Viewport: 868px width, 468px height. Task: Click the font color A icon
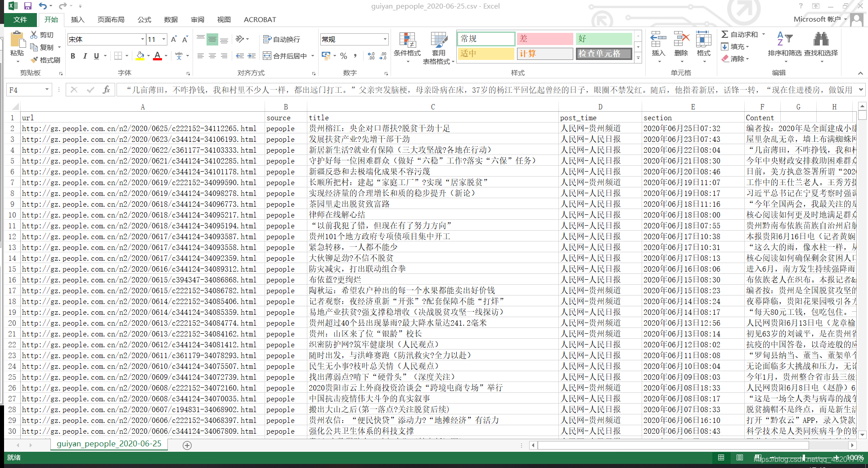pos(157,56)
